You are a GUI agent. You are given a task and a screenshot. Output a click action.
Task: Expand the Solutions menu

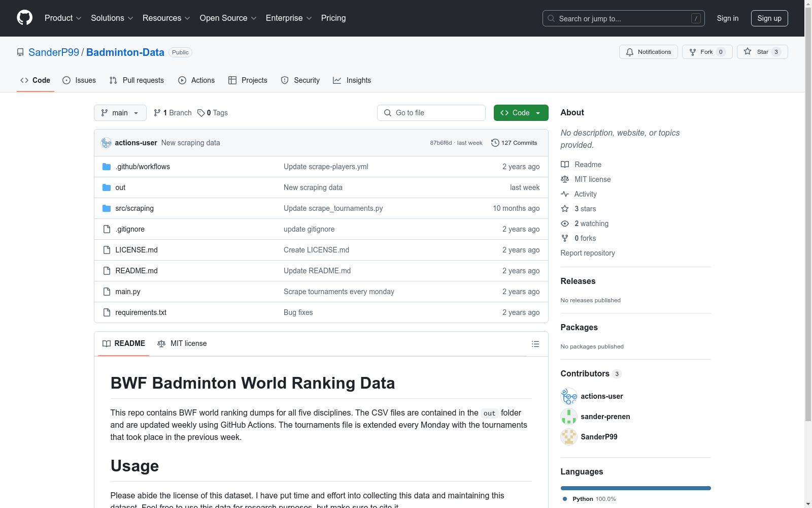[x=112, y=18]
